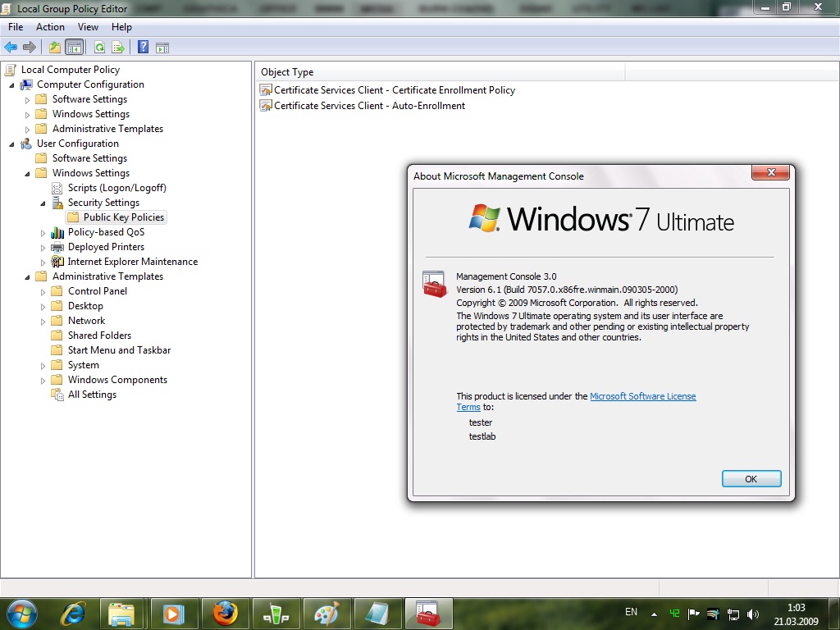
Task: Close the About Microsoft Management Console dialog
Action: pyautogui.click(x=771, y=172)
